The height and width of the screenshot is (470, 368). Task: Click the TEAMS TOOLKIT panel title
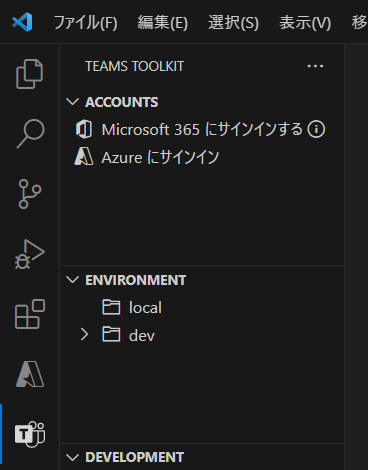134,66
